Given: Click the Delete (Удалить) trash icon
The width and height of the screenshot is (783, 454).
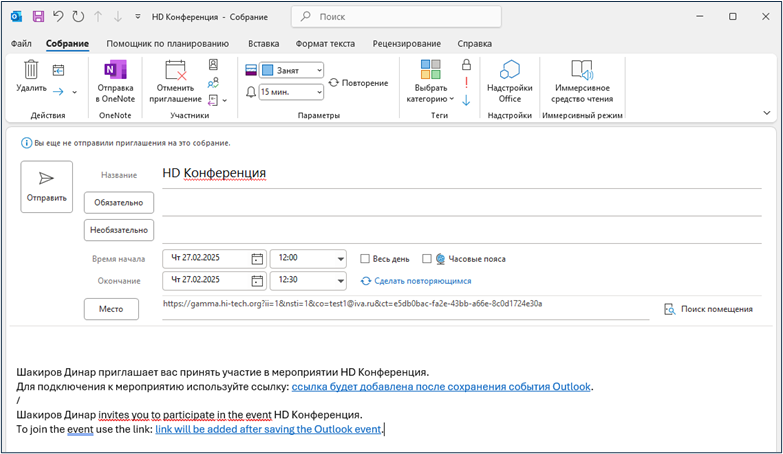Looking at the screenshot, I should click(31, 71).
